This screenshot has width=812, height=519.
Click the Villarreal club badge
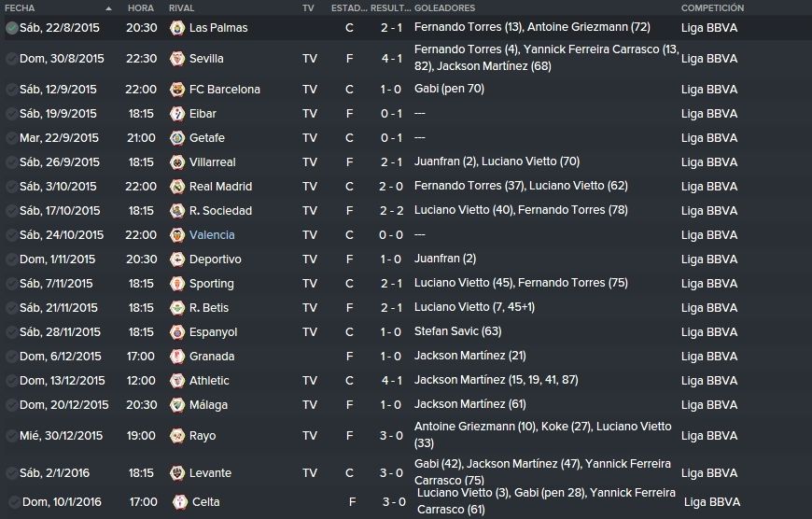click(177, 162)
